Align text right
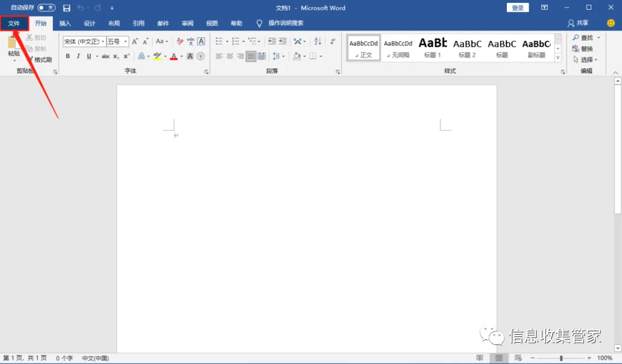 (x=240, y=56)
